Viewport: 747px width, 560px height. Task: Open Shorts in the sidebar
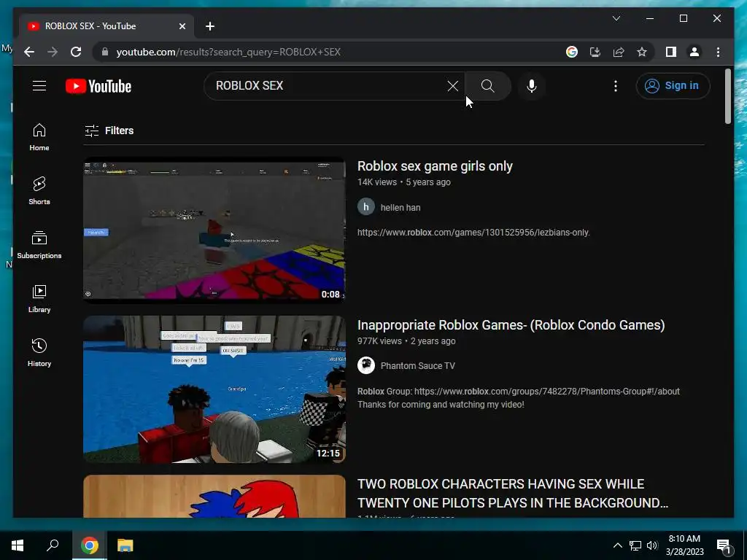pos(39,191)
